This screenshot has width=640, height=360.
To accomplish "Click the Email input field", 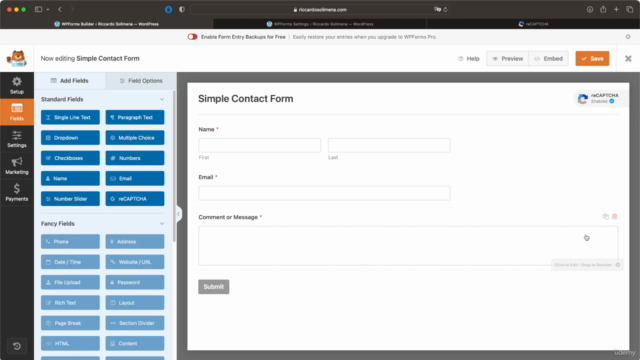I will click(x=324, y=193).
